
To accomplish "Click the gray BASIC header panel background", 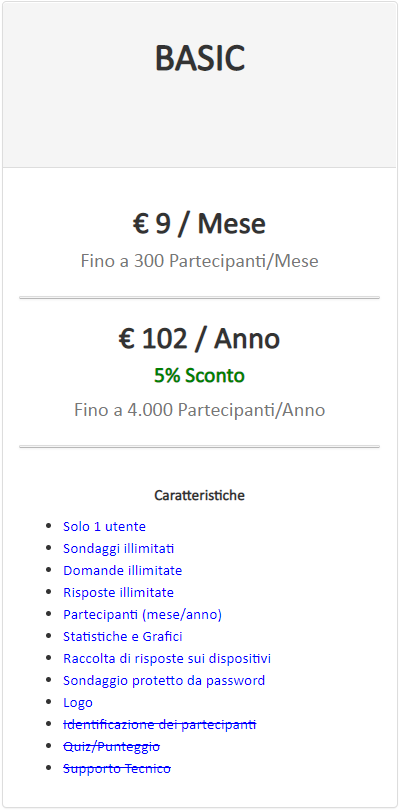I will (x=199, y=129).
